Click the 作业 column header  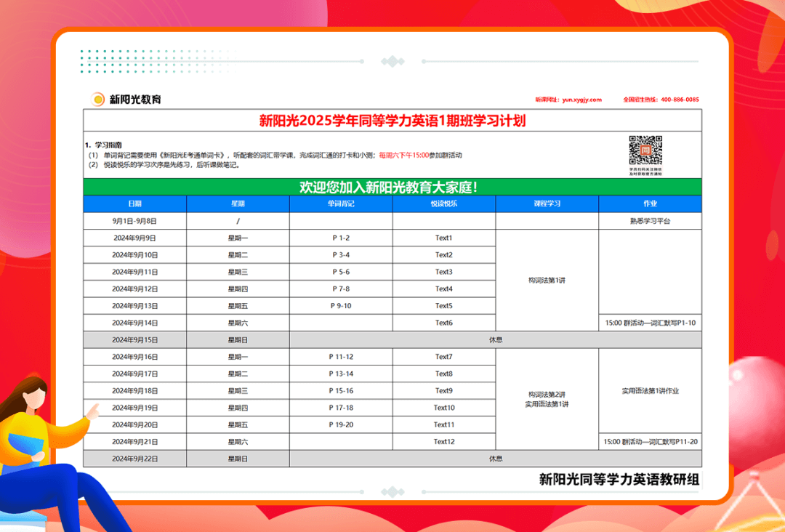pyautogui.click(x=651, y=203)
